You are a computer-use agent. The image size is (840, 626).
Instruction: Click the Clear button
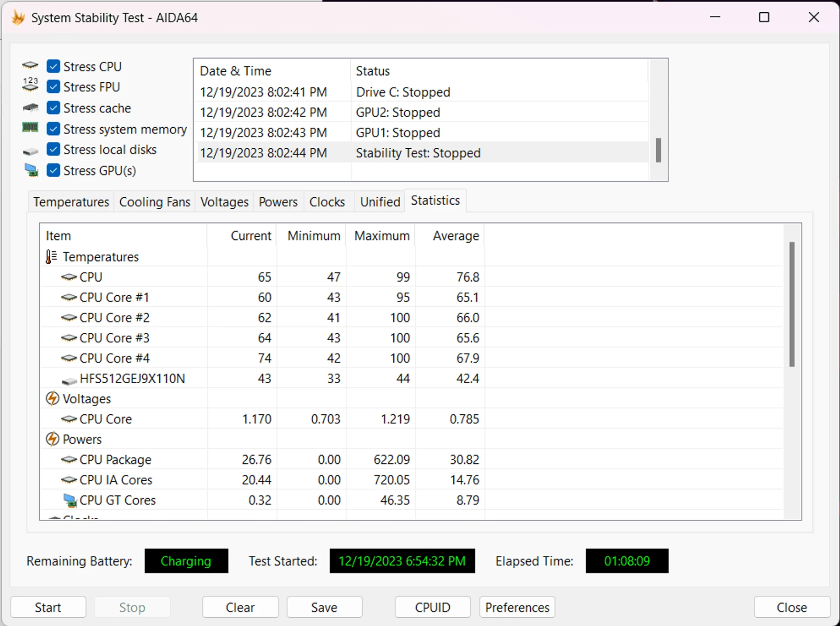point(240,607)
